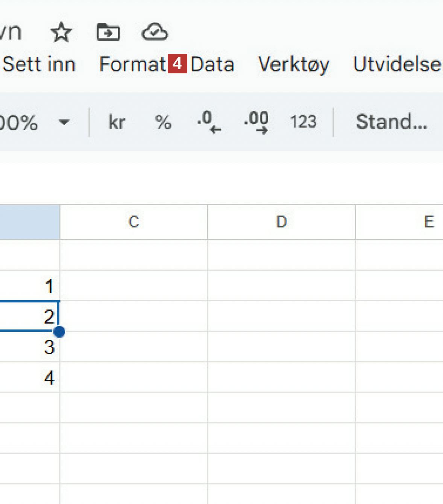443x504 pixels.
Task: Open the Sett inn menu
Action: (x=39, y=64)
